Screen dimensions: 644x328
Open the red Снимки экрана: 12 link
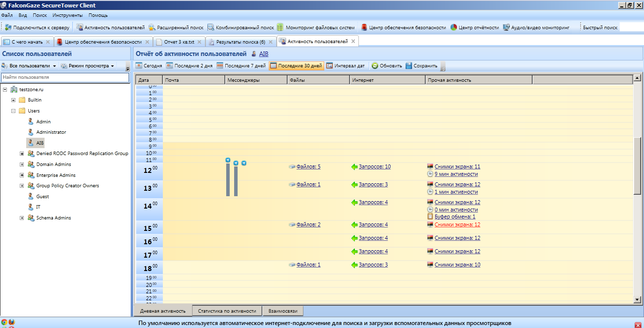pyautogui.click(x=457, y=225)
